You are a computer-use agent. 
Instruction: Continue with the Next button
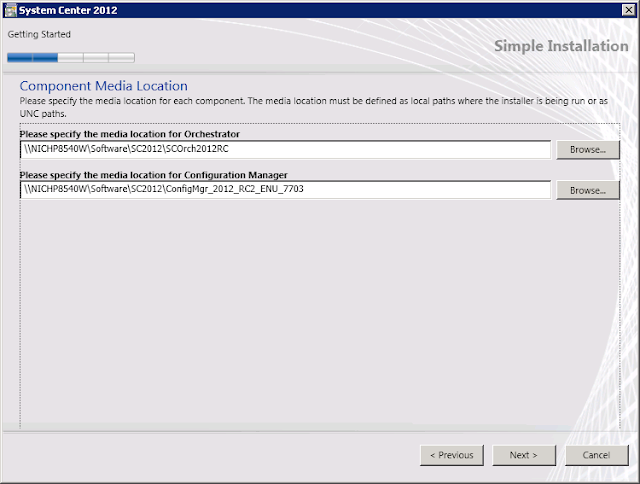(524, 455)
